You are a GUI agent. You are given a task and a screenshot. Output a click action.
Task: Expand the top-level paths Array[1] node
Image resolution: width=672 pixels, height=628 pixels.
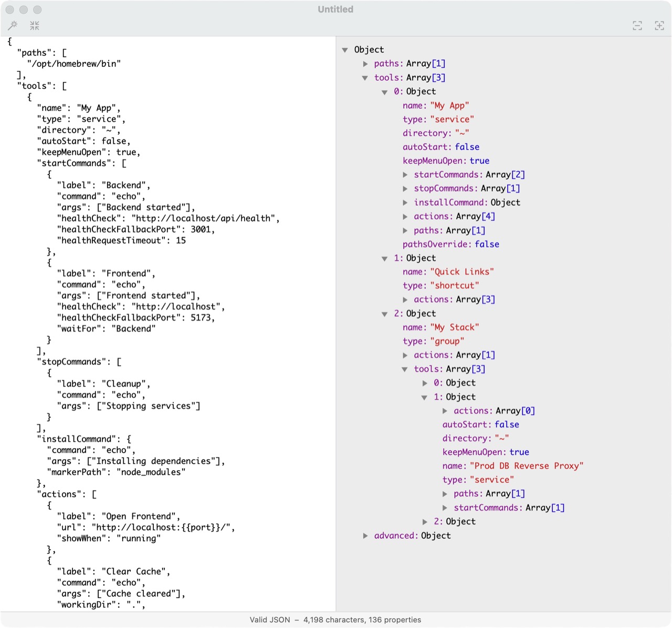(365, 64)
